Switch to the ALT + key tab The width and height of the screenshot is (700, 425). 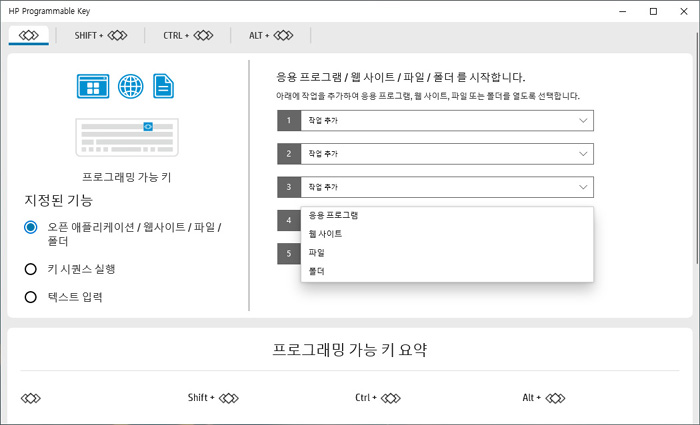pos(271,35)
